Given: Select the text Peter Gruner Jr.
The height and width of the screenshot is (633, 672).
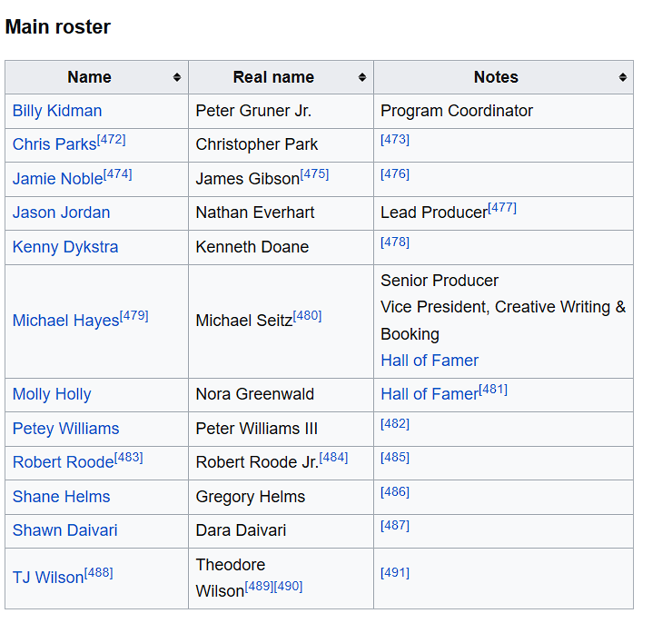Looking at the screenshot, I should pyautogui.click(x=253, y=111).
